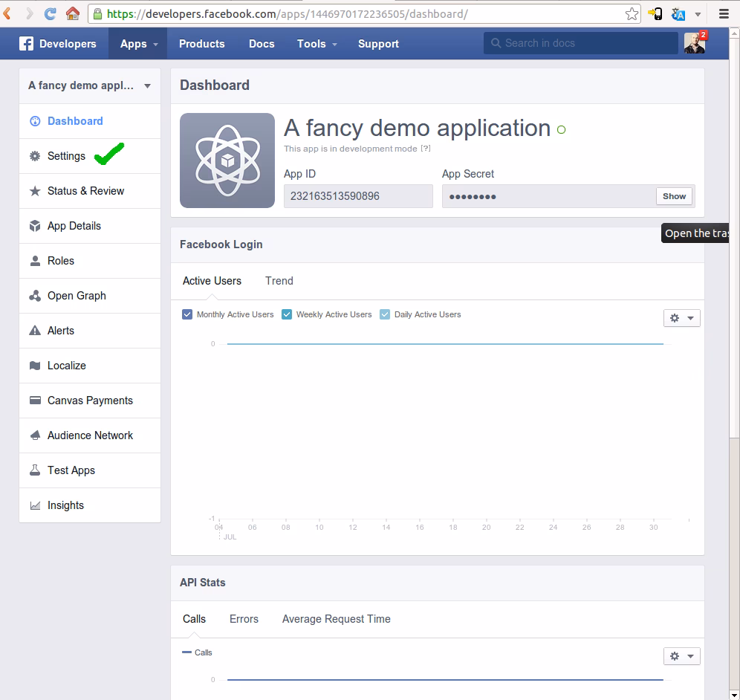Click the app atom logo image
The image size is (740, 700).
pos(227,161)
